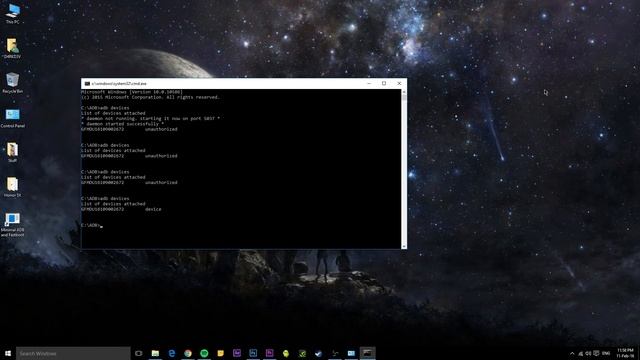This screenshot has height=360, width=640.
Task: Launch Adobe After Effects from the taskbar
Action: [237, 353]
